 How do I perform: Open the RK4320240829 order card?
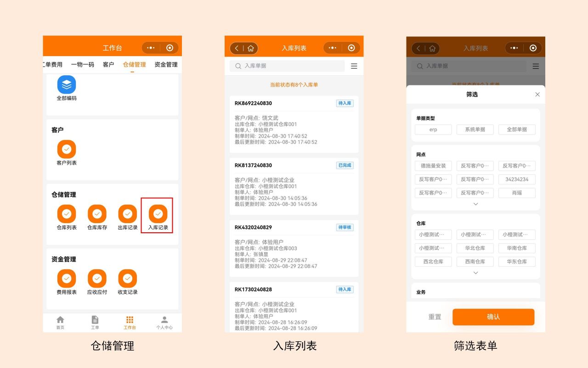(294, 248)
